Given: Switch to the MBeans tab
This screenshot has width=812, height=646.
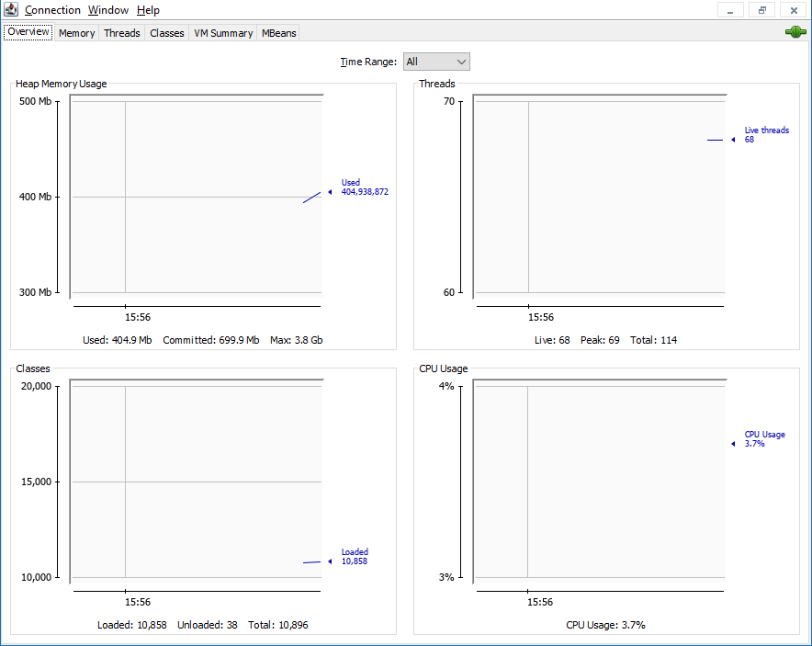Looking at the screenshot, I should [279, 33].
